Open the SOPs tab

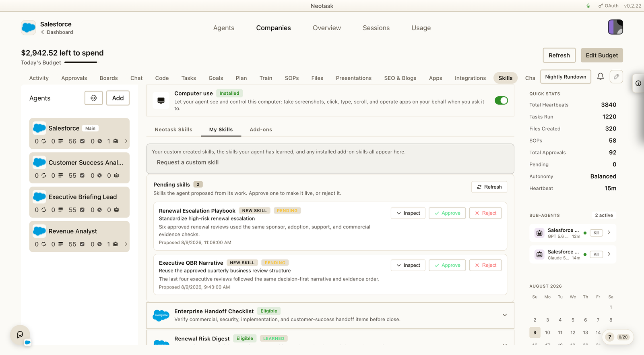click(292, 78)
